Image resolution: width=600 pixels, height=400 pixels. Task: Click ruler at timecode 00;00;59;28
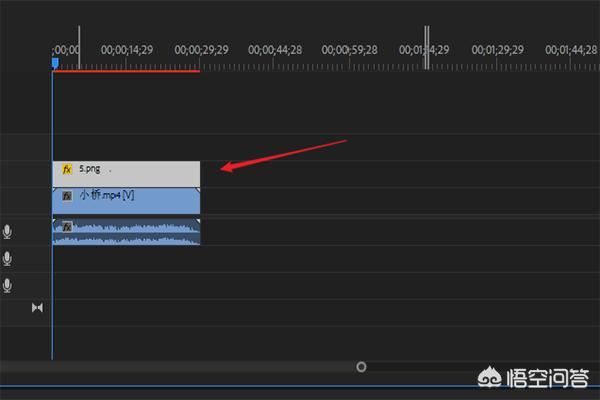point(351,49)
